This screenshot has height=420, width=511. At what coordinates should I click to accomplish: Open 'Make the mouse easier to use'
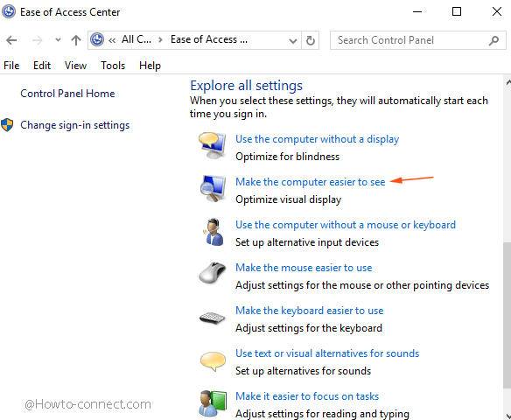304,268
